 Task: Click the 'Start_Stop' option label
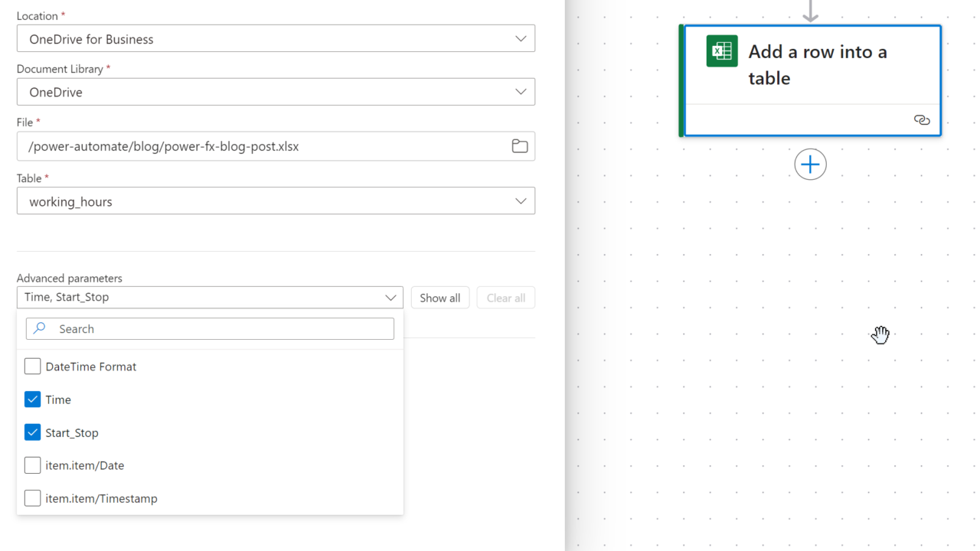click(72, 432)
